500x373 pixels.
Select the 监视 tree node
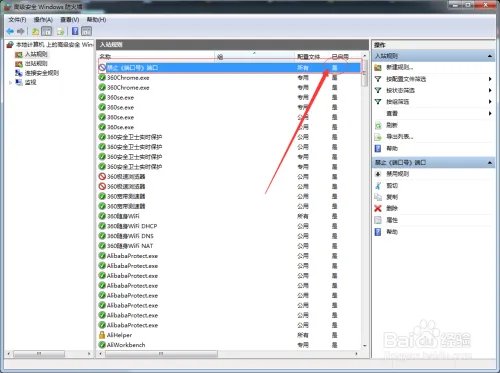coord(30,82)
